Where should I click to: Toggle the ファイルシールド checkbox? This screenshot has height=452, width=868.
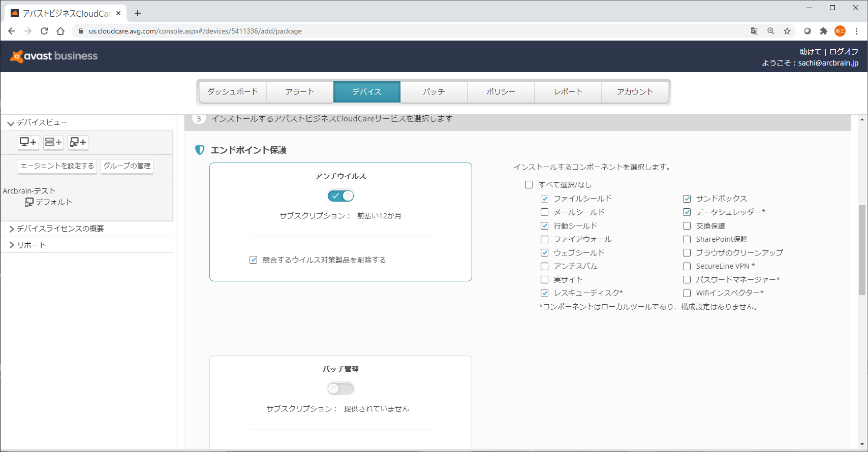545,199
